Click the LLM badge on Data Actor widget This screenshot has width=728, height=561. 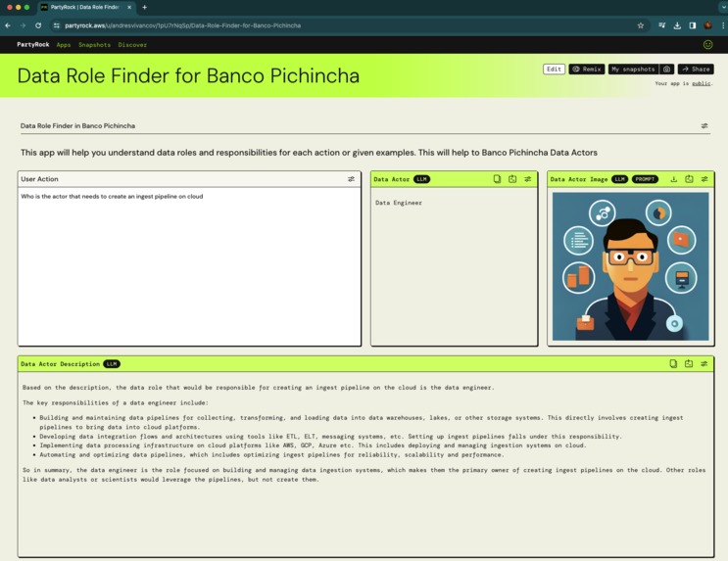pyautogui.click(x=421, y=179)
